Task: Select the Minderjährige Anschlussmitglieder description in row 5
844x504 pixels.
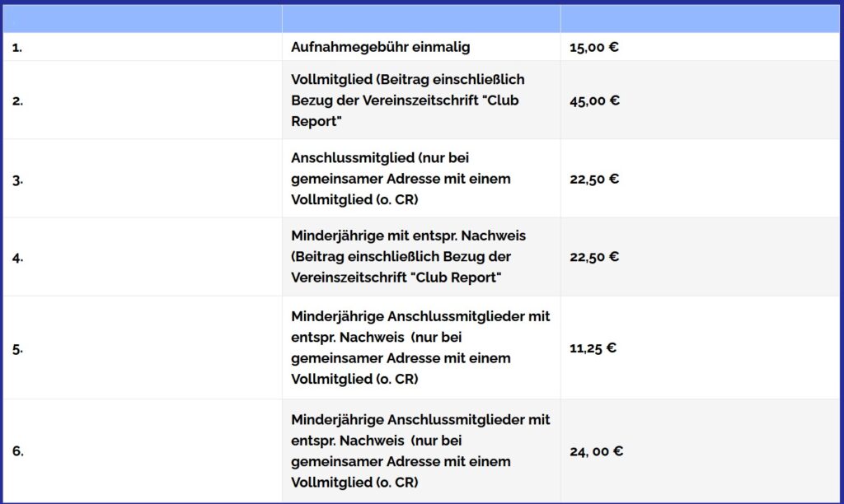Action: (420, 348)
